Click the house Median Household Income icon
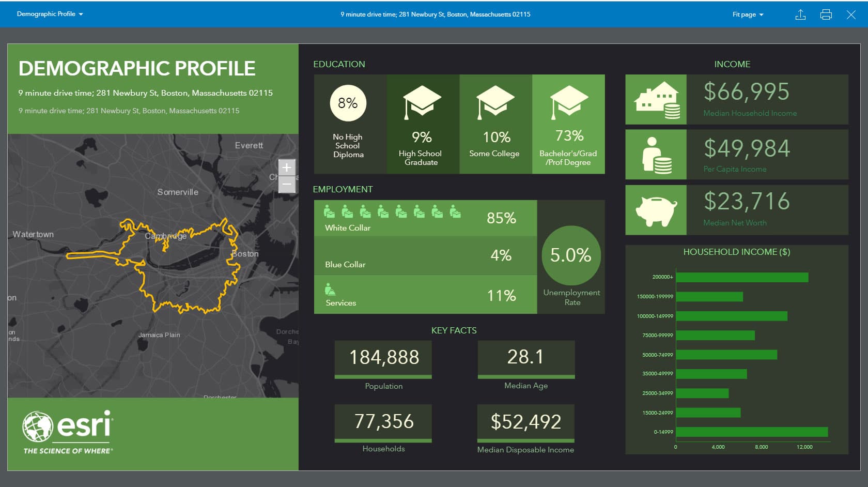Image resolution: width=868 pixels, height=487 pixels. click(656, 99)
